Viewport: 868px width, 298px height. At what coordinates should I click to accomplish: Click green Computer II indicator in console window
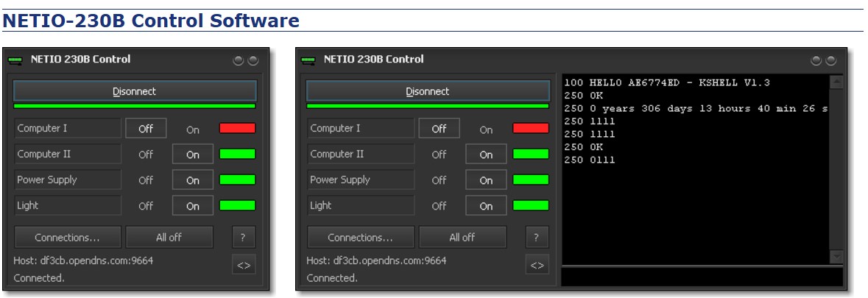tap(531, 154)
